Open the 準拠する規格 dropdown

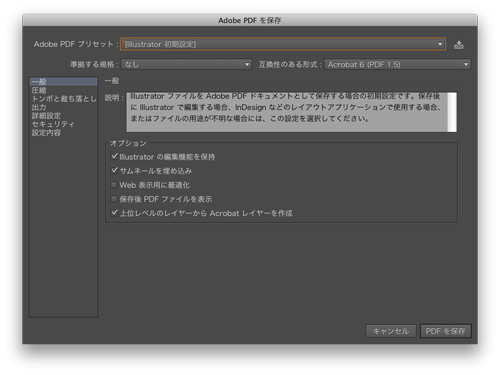187,64
